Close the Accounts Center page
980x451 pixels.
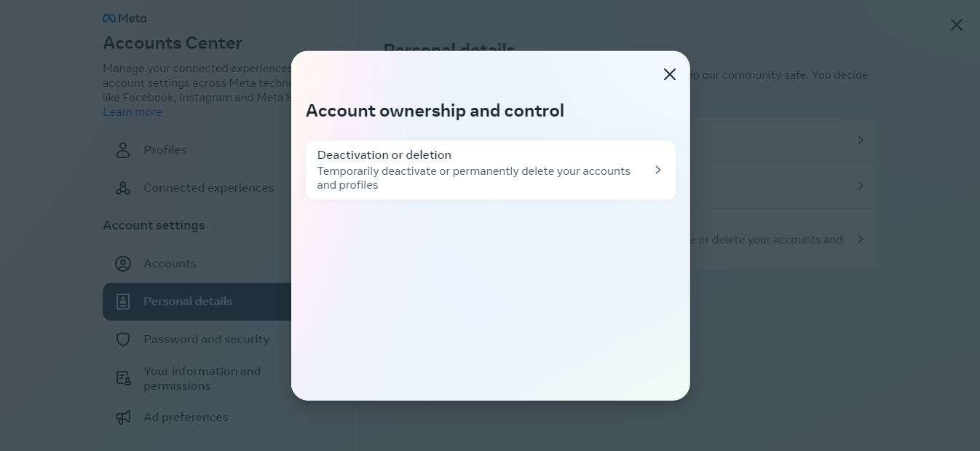point(957,25)
